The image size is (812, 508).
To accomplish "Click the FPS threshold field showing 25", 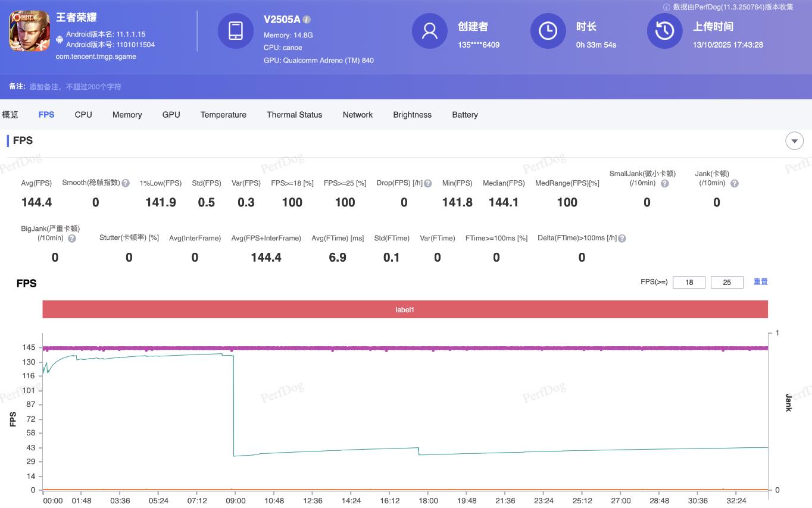I will tap(727, 283).
